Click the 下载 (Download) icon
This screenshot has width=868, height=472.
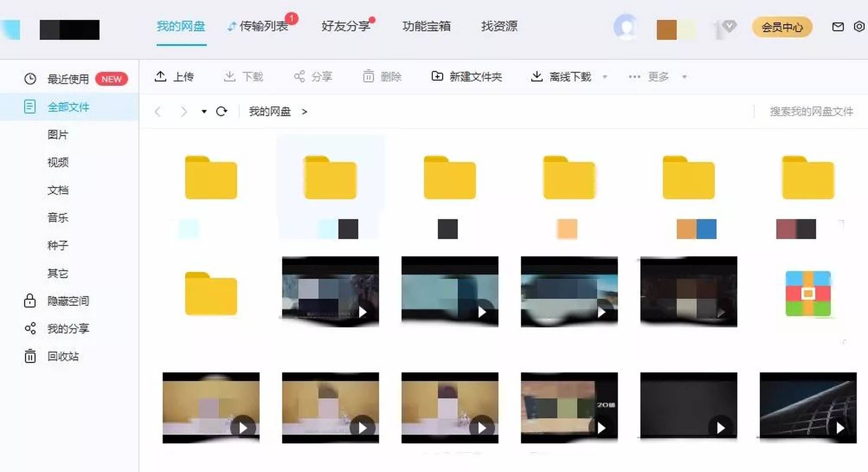245,76
